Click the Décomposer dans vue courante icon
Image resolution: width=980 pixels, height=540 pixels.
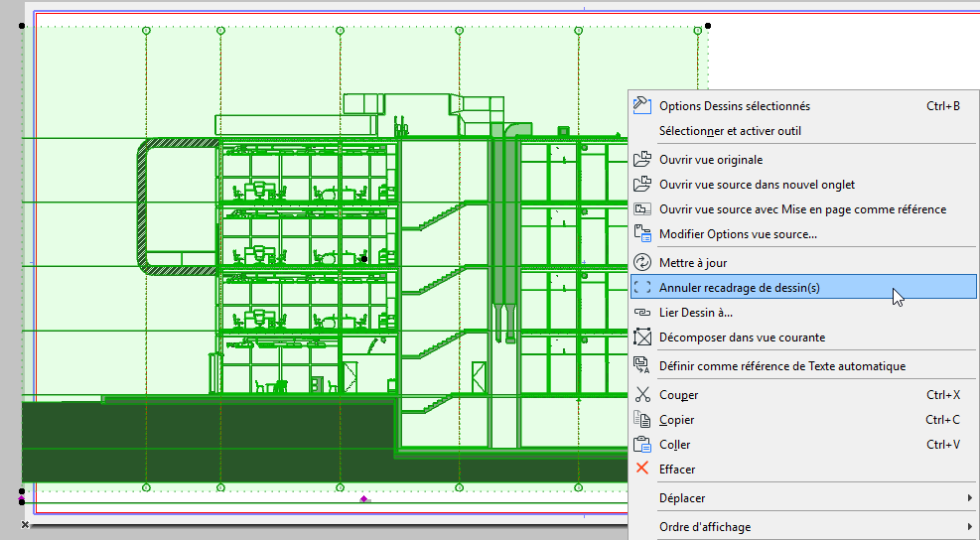pos(642,337)
